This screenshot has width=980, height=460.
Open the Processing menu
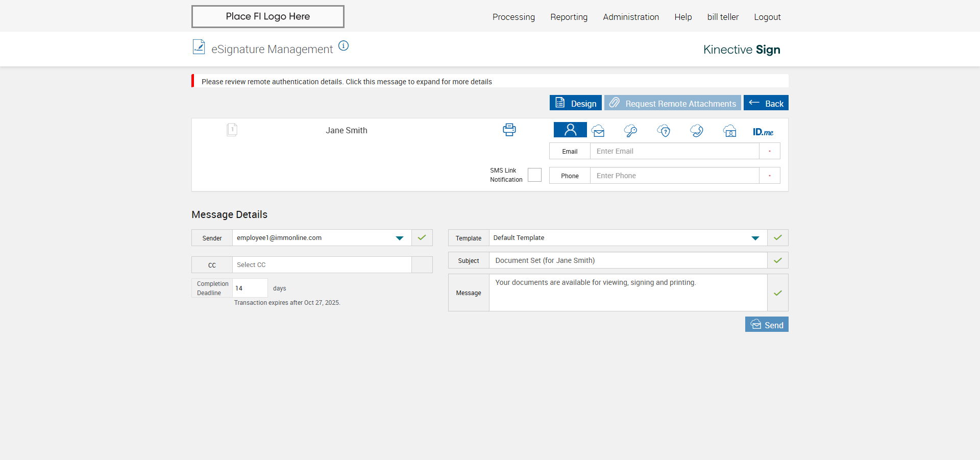coord(513,17)
